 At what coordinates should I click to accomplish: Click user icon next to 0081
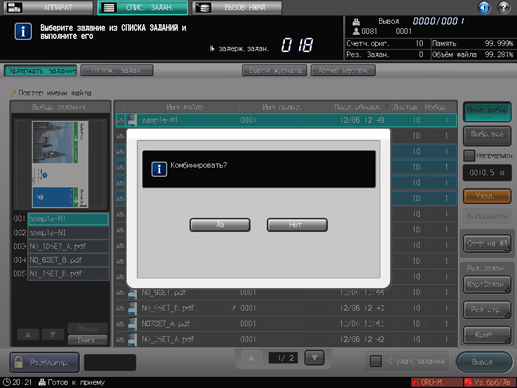coord(356,31)
